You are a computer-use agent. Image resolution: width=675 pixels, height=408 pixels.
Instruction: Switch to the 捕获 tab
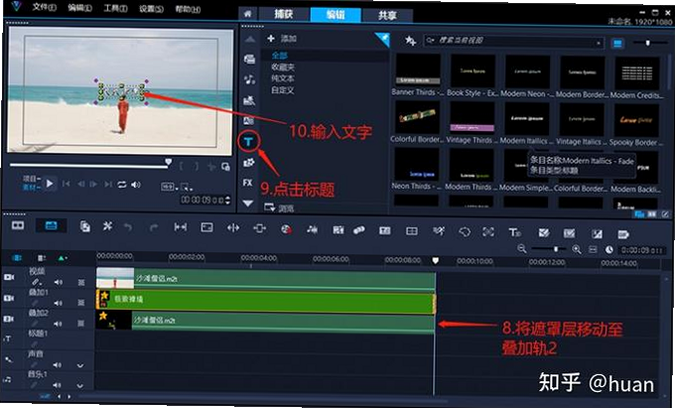[284, 14]
